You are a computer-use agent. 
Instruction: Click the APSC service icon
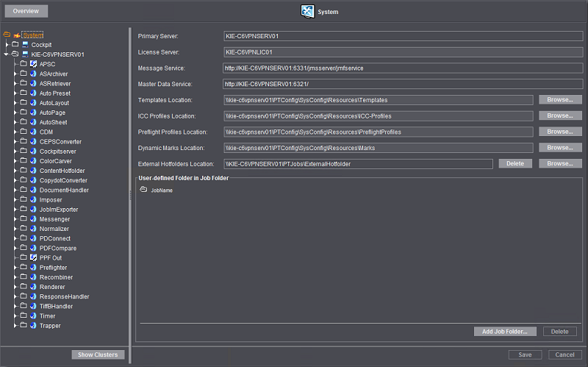[33, 64]
